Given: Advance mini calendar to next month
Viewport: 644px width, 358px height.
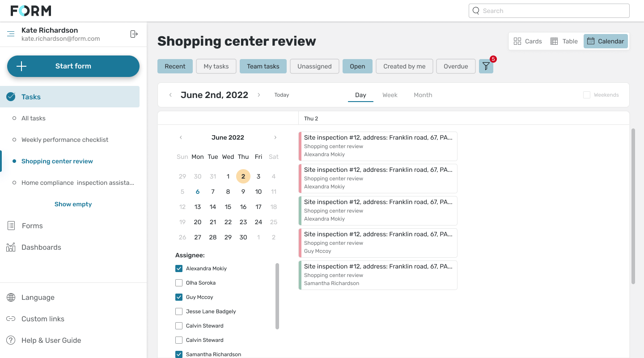Looking at the screenshot, I should point(275,138).
